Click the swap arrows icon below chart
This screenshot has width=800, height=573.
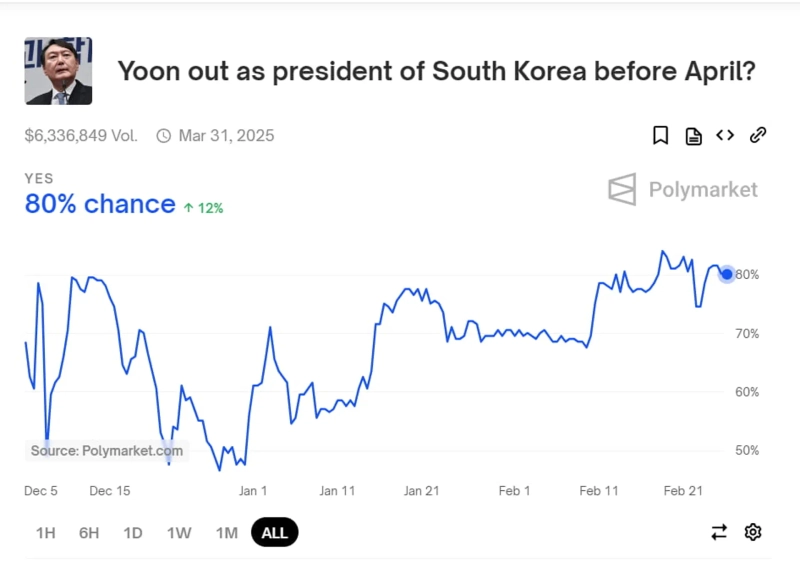[719, 532]
